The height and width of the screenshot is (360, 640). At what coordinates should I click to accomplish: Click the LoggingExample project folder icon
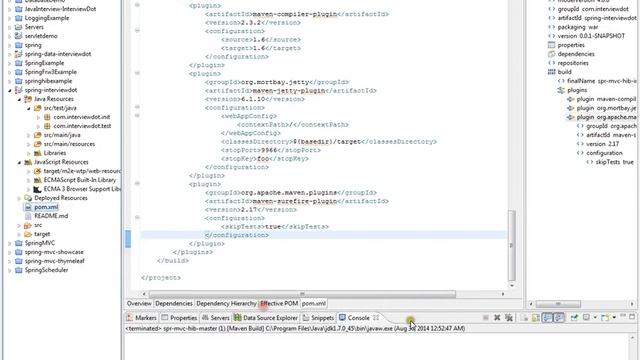[18, 18]
